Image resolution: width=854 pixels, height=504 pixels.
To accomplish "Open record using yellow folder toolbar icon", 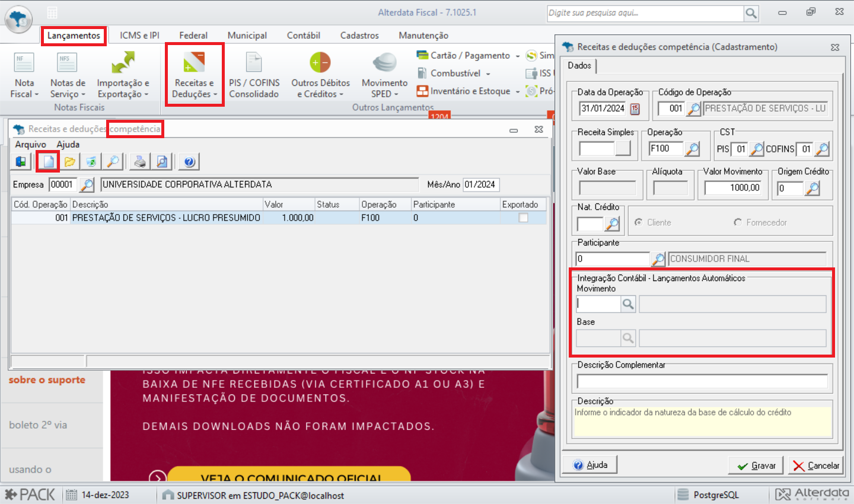I will click(x=70, y=161).
